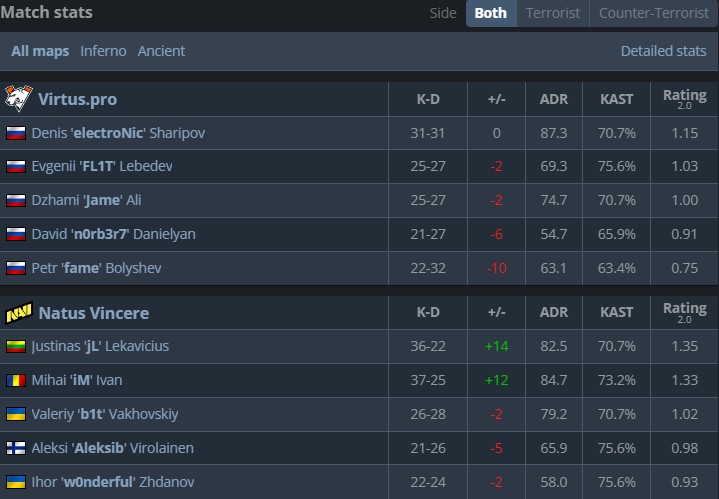Screen dimensions: 719x499
Task: Click Finnish flag beside Aleksi Aleksib
Action: point(16,448)
